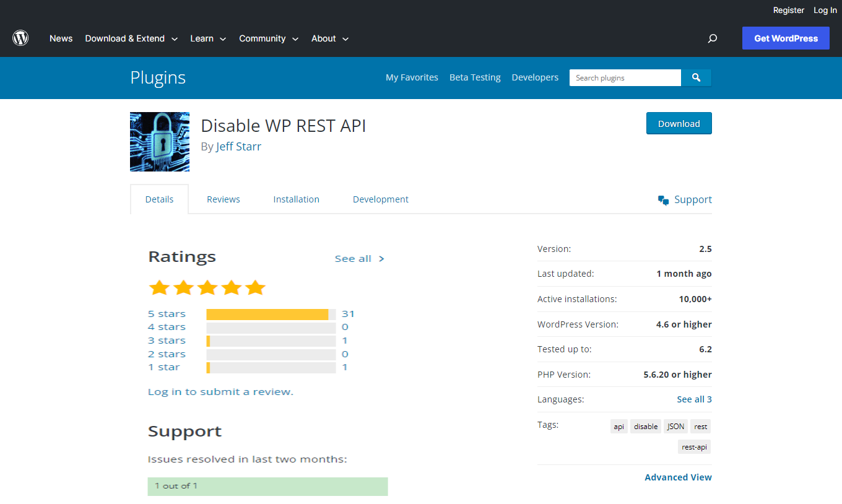Click the Log In link at top
This screenshot has height=504, width=842.
point(825,10)
